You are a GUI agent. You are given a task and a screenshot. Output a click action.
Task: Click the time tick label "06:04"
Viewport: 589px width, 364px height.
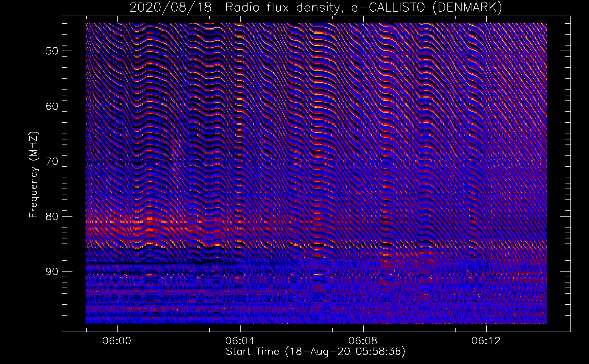coord(240,341)
